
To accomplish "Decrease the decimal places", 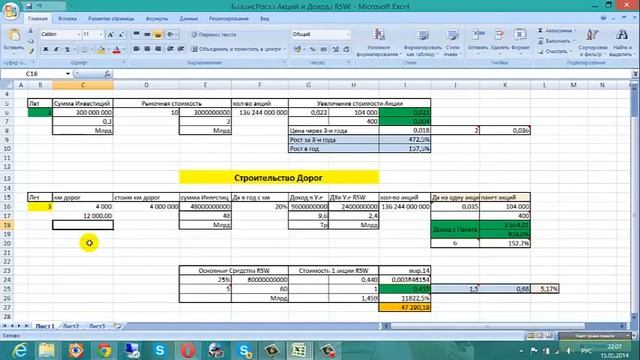I will (x=346, y=49).
